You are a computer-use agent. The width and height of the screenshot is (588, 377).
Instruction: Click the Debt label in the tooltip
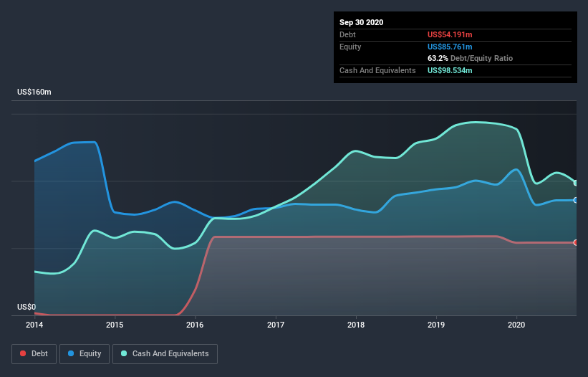[347, 34]
